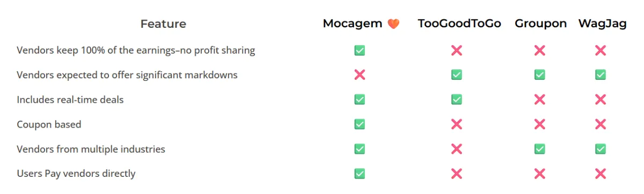This screenshot has width=644, height=194.
Task: Click WagJag's red cross for real-time deals
Action: pyautogui.click(x=601, y=100)
